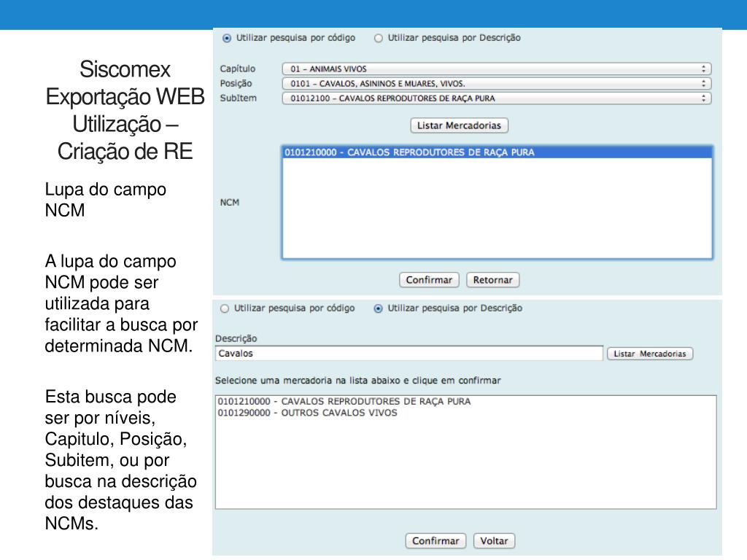
Task: Click the Retornar button
Action: pos(492,280)
